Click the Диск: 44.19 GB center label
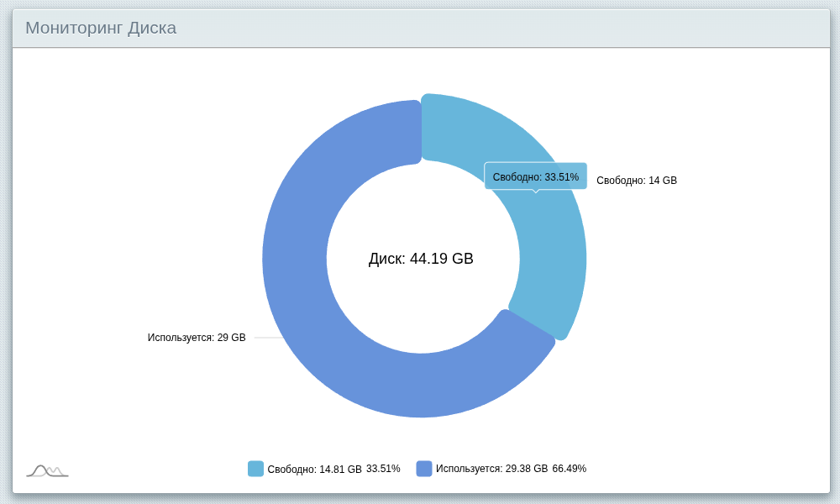The height and width of the screenshot is (504, 840). [x=421, y=259]
